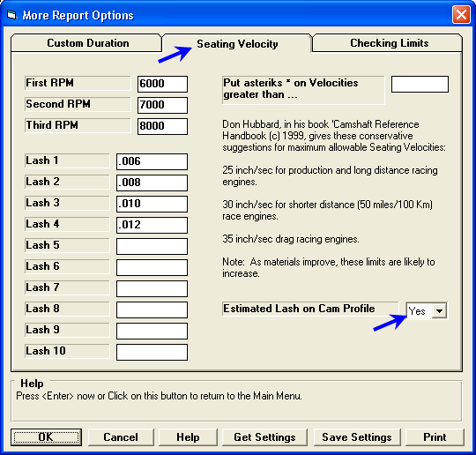
Task: Click the asterisk velocity threshold field
Action: pos(420,84)
